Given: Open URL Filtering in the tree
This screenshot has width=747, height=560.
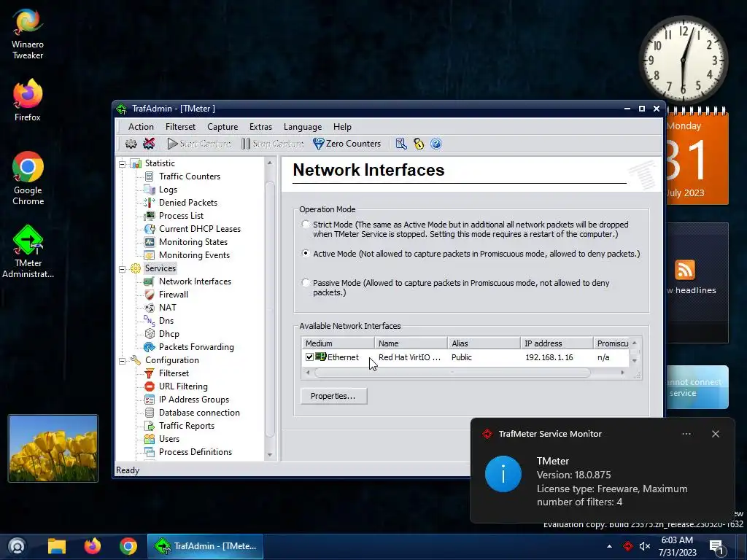Looking at the screenshot, I should 183,386.
